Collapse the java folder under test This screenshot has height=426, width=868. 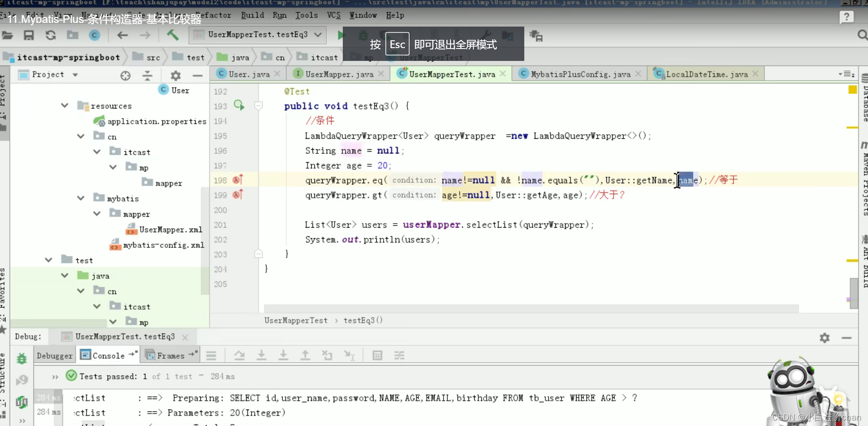click(65, 276)
